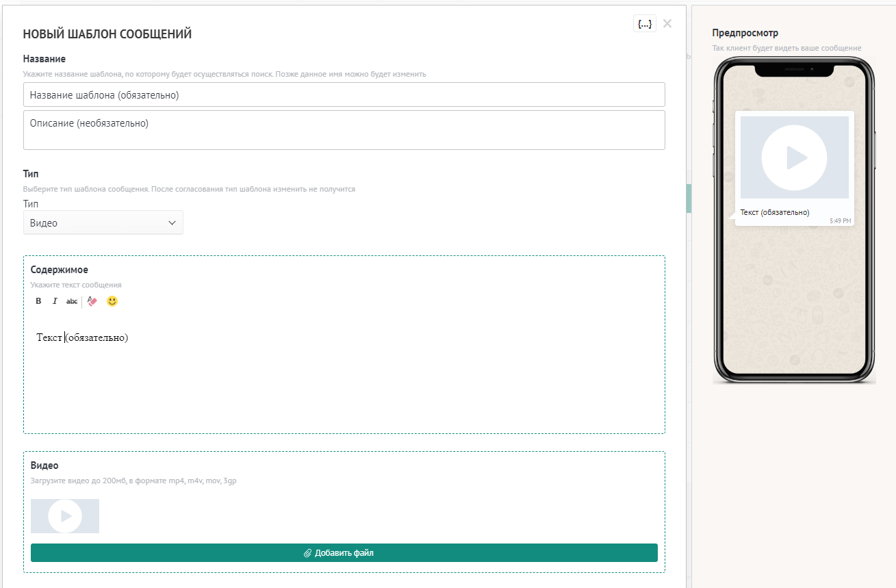The image size is (896, 588).
Task: Click the Добавить файл button
Action: (x=344, y=553)
